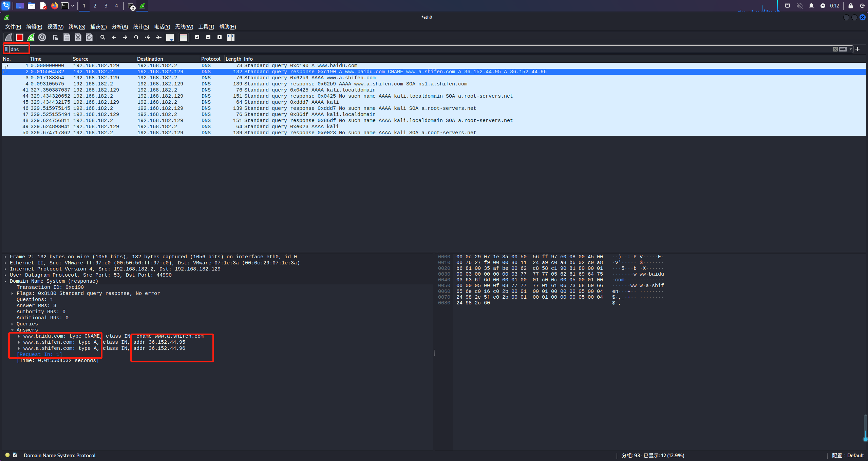This screenshot has height=461, width=868.
Task: Open capture file properties status icon
Action: (x=15, y=455)
